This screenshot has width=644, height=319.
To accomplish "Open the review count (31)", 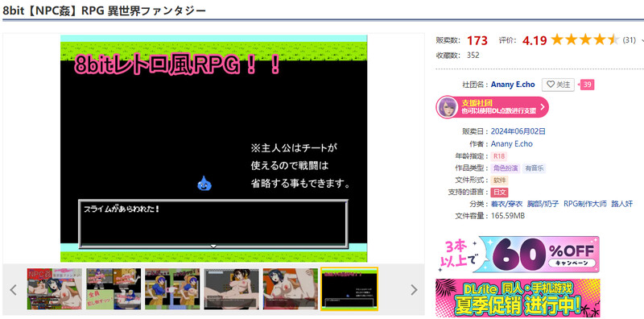I will pyautogui.click(x=630, y=40).
